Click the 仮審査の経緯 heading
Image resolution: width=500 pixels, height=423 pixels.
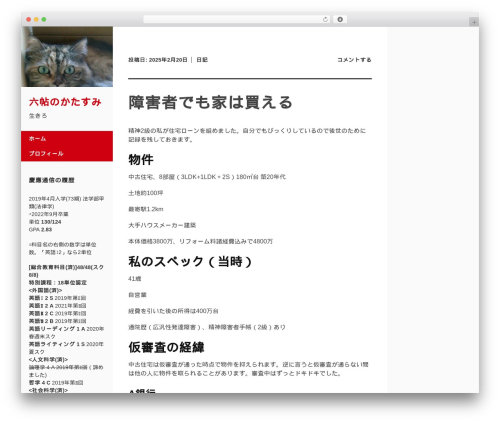click(166, 347)
